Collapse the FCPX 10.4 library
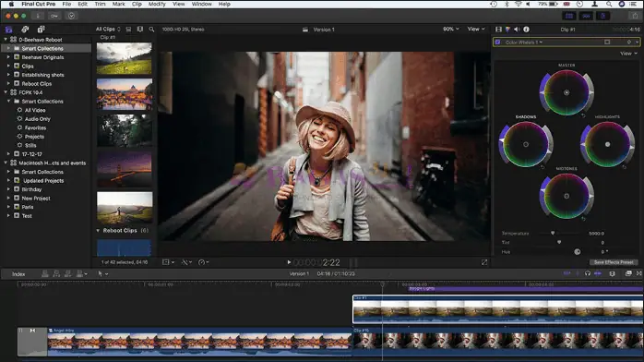 pos(6,92)
